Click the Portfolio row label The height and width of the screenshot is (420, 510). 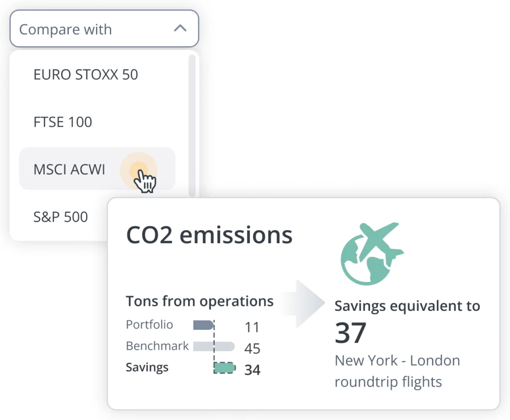tap(149, 325)
